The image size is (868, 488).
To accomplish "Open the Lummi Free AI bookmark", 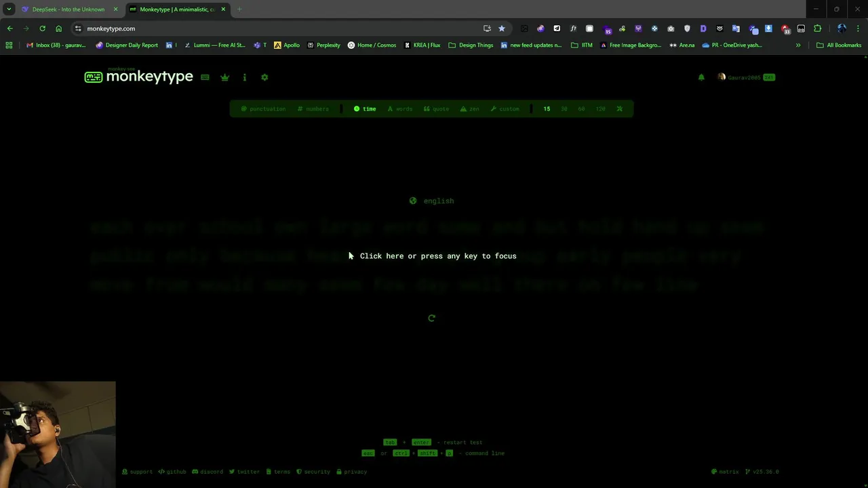I will 214,45.
